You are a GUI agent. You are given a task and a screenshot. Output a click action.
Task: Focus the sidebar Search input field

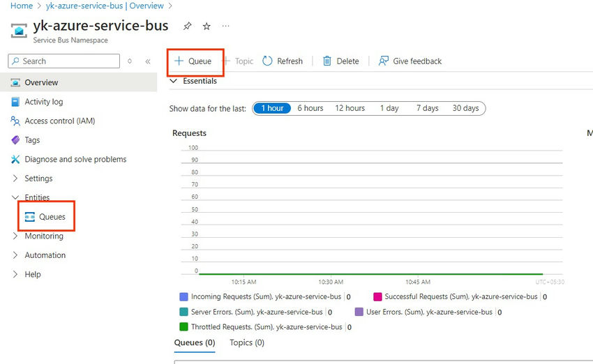click(x=64, y=61)
